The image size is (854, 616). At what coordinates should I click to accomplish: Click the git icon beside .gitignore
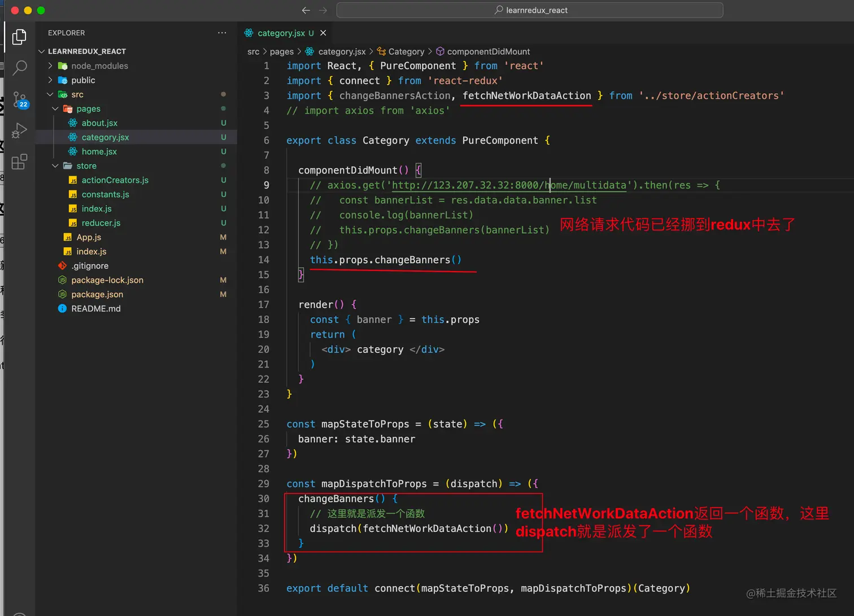[63, 266]
